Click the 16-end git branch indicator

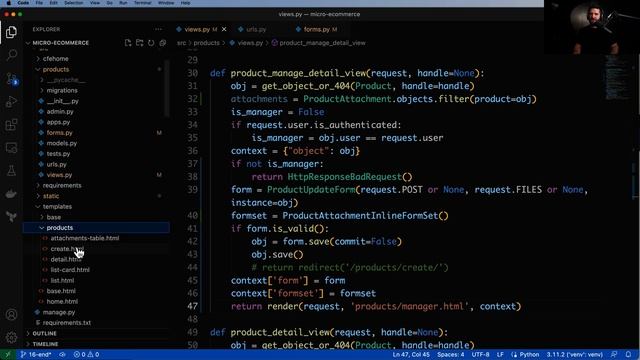tap(36, 354)
